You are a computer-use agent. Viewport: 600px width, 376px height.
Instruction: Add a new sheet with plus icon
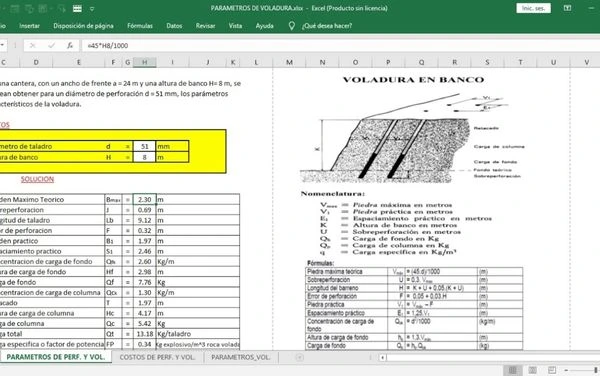click(x=299, y=357)
